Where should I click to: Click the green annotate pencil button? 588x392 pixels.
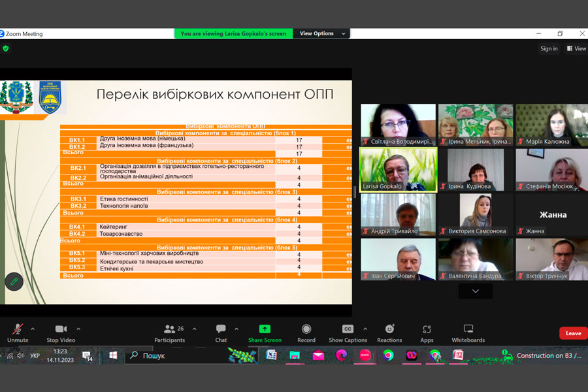[x=14, y=282]
